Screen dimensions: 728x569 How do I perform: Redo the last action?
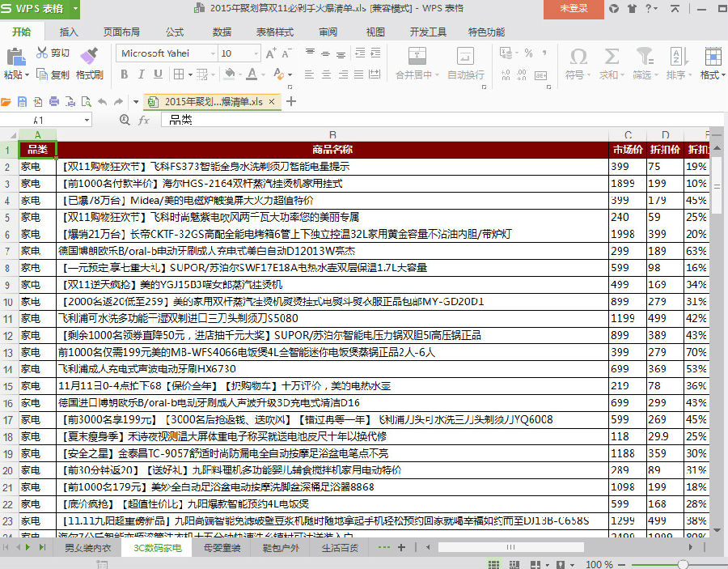[119, 102]
